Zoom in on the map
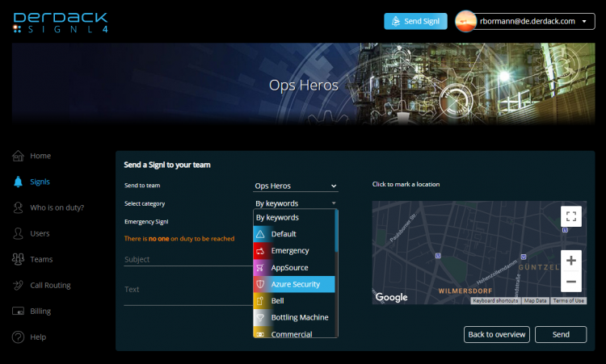The width and height of the screenshot is (606, 364). tap(571, 261)
